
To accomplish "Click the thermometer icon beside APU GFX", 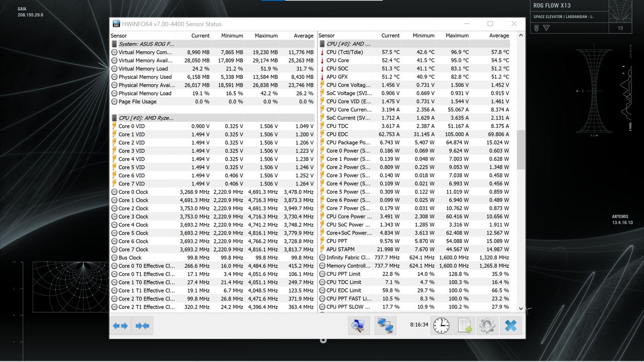I will (323, 77).
